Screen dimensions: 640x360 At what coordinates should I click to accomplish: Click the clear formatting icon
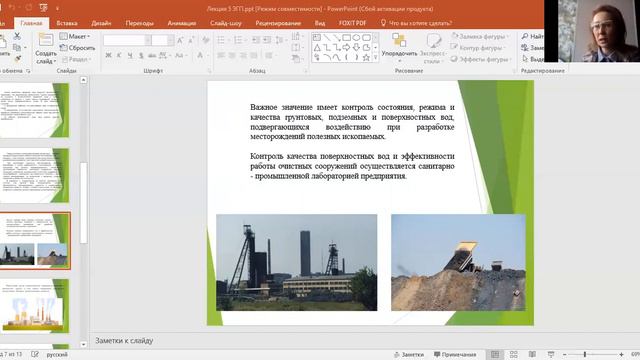[206, 40]
